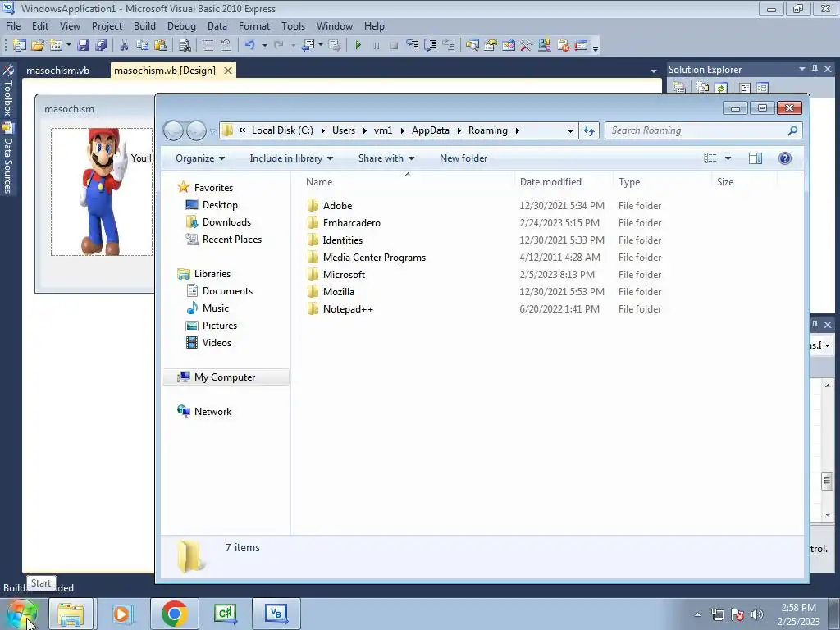Click the change view icon in Explorer
The image size is (840, 630).
(710, 158)
